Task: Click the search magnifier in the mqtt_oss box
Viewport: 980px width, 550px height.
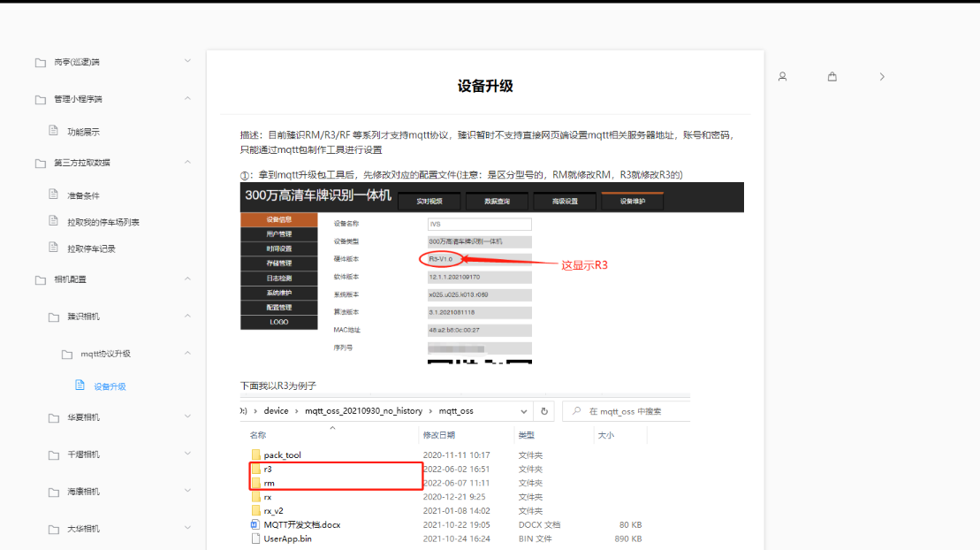Action: pos(577,411)
